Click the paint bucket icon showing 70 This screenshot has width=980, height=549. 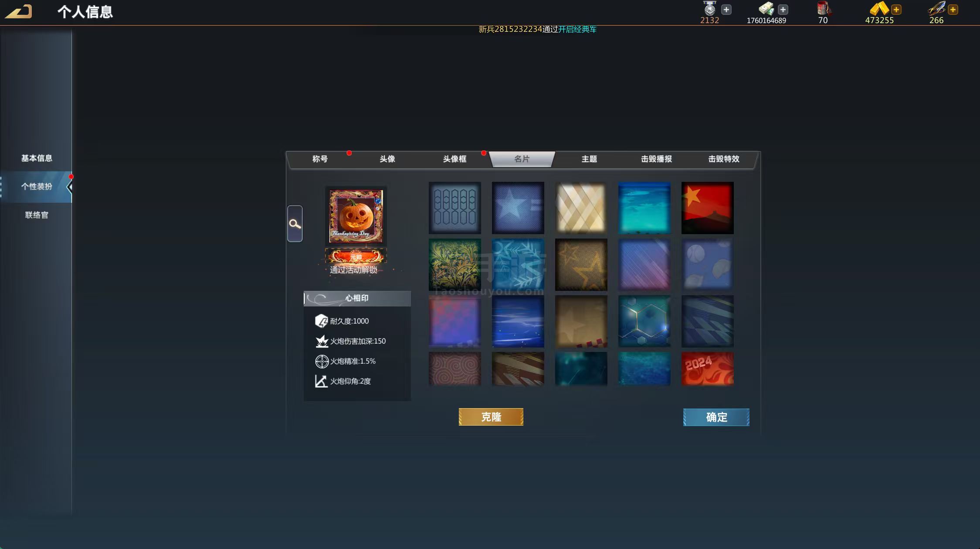pos(823,9)
